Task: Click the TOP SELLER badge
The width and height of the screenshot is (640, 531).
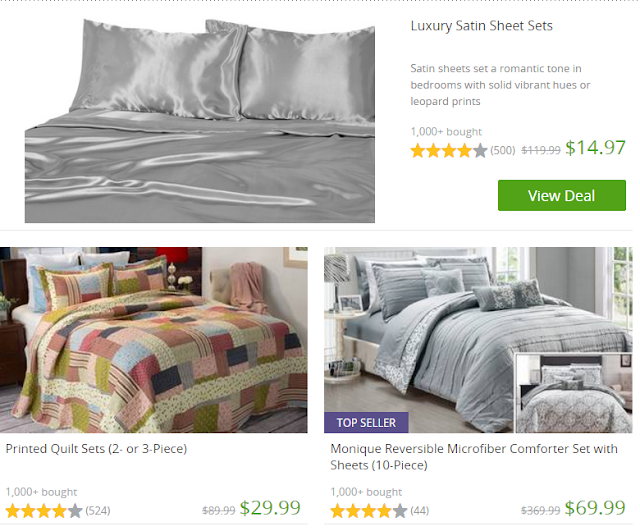Action: tap(366, 422)
